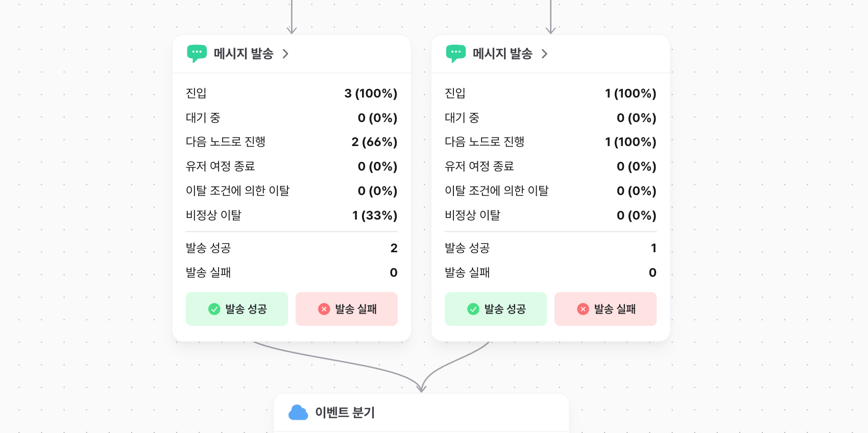Click the 진입 statistic row showing 3 (100%)
Screen dimensions: 868x433
[292, 93]
